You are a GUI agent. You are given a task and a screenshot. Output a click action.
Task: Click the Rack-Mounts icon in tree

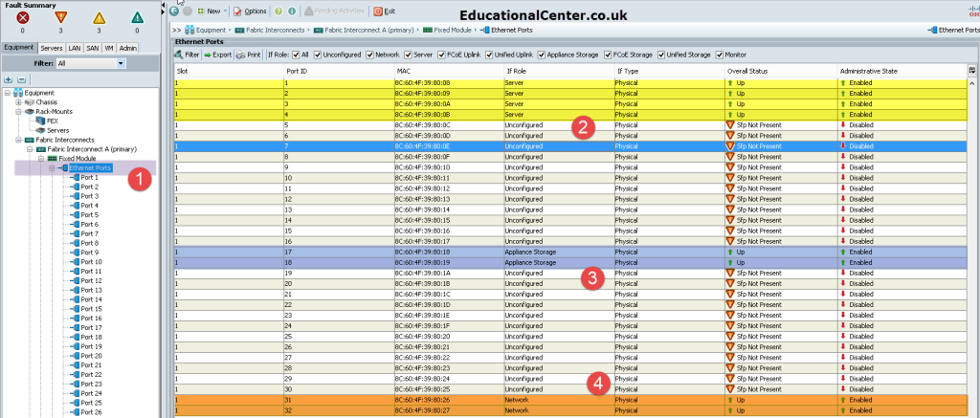pyautogui.click(x=30, y=112)
